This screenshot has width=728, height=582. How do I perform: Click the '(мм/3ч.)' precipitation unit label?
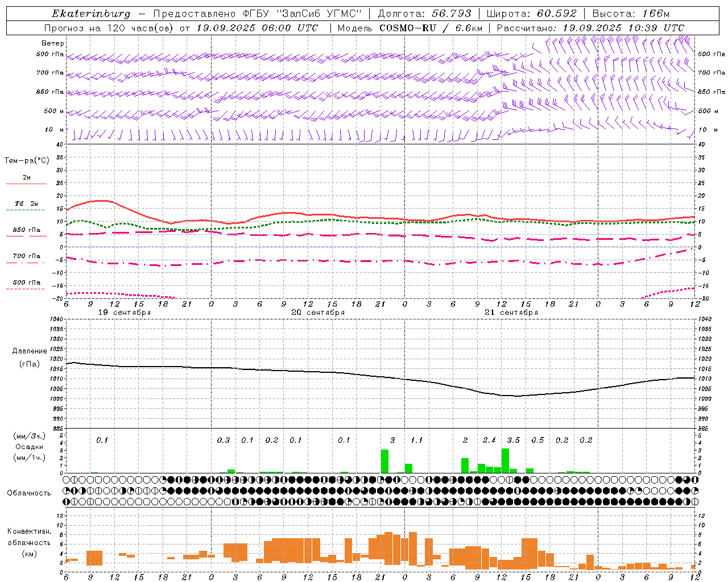(x=30, y=436)
